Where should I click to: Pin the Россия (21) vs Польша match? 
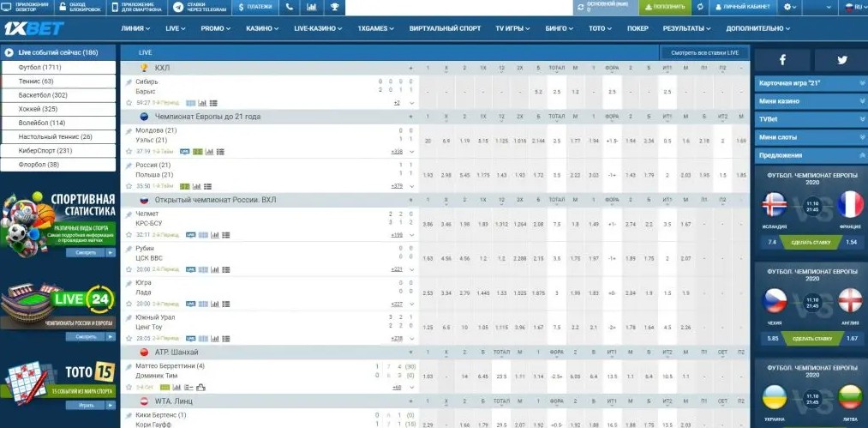[129, 166]
